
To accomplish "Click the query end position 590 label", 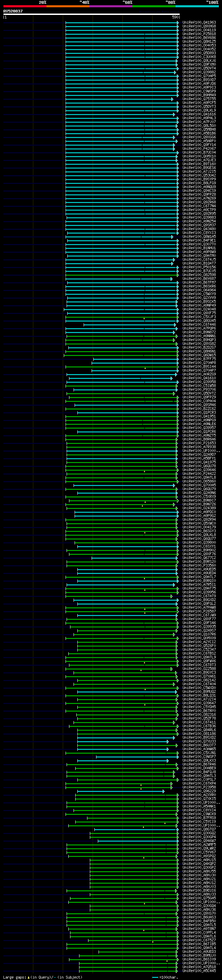I will [x=175, y=17].
